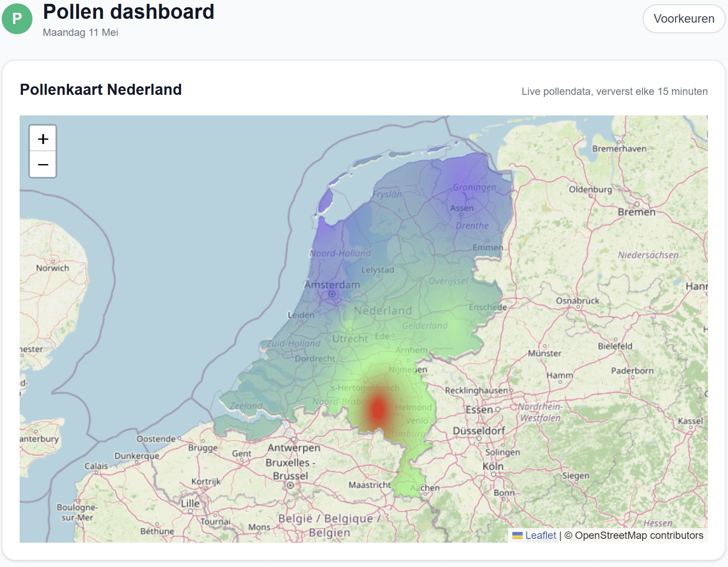The height and width of the screenshot is (567, 728).
Task: Click the Essen label on the map
Action: point(479,410)
